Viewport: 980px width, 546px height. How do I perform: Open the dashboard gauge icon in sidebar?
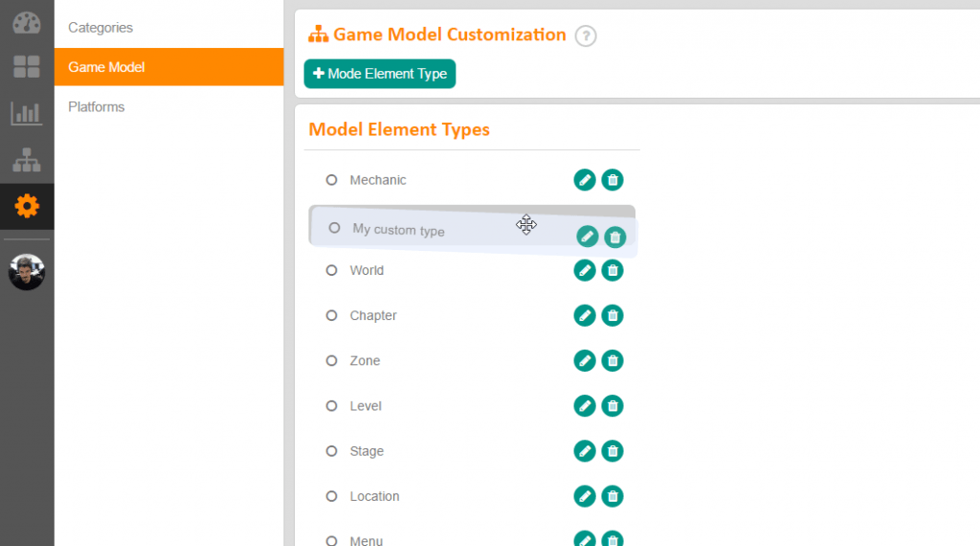(x=27, y=22)
